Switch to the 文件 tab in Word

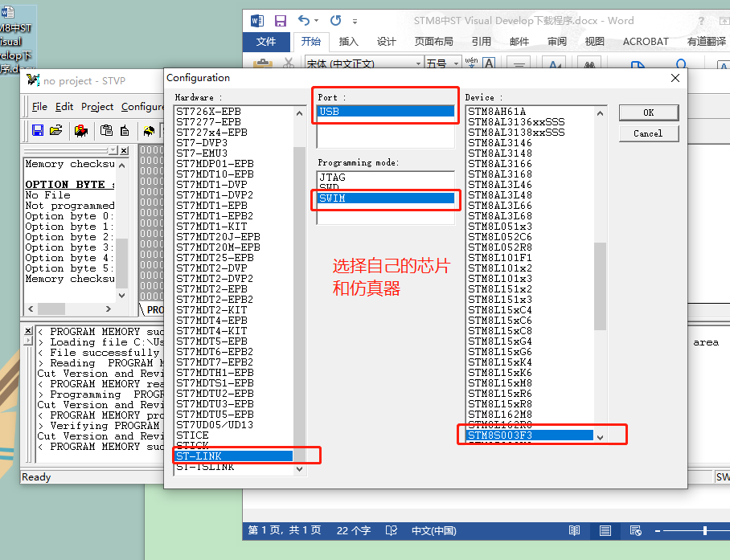[266, 42]
